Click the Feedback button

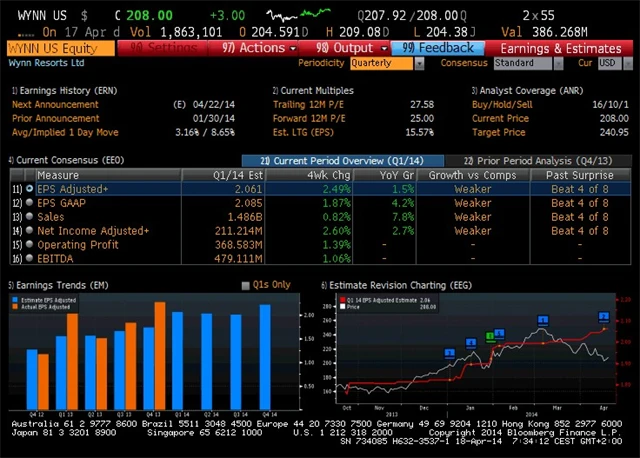pos(440,48)
